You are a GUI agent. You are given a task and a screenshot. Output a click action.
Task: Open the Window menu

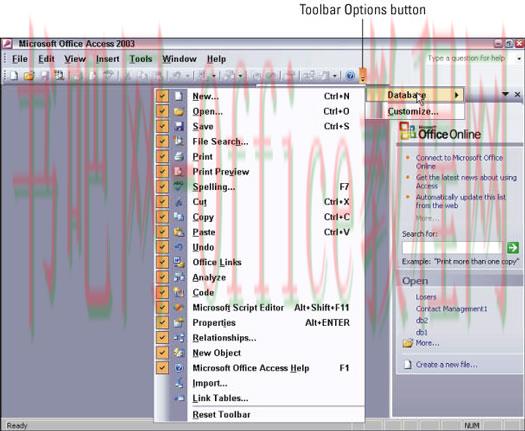179,59
